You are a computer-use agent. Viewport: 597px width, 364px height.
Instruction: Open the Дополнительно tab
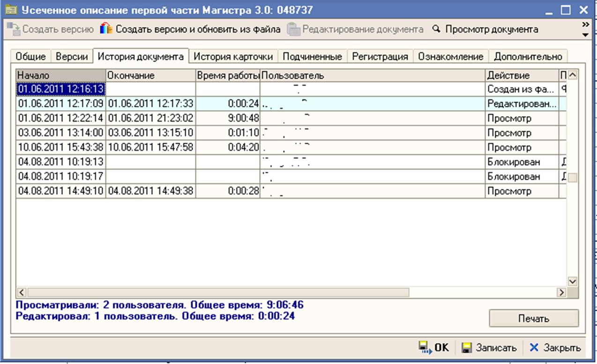[528, 57]
